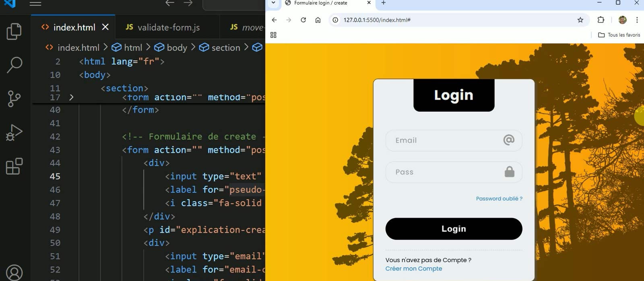Open the browser extensions puzzle icon
The image size is (644, 281).
(601, 20)
